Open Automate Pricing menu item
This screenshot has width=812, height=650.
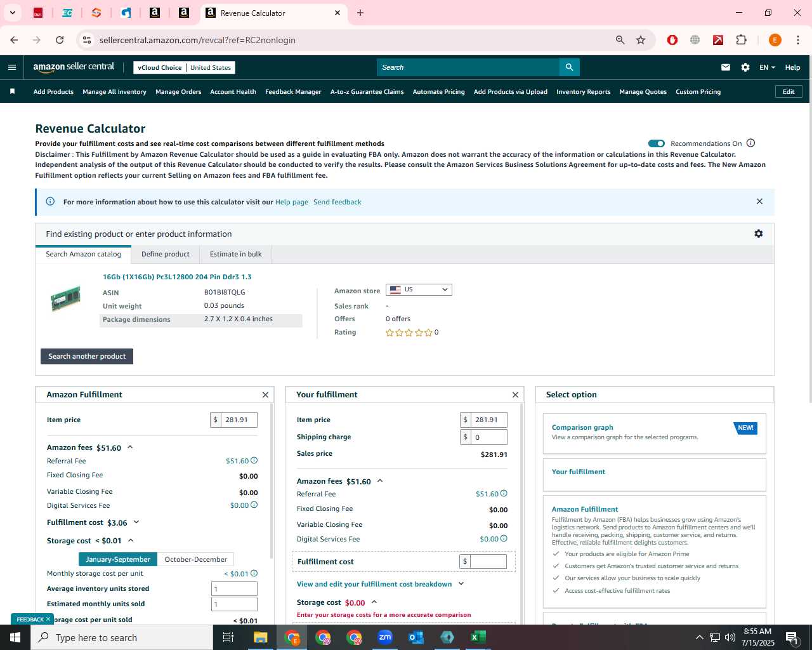(x=438, y=91)
